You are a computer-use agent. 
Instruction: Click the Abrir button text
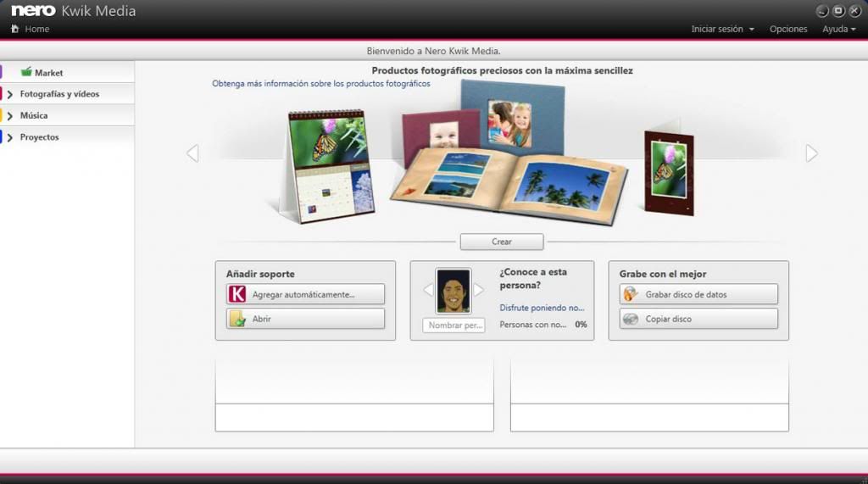pyautogui.click(x=262, y=319)
